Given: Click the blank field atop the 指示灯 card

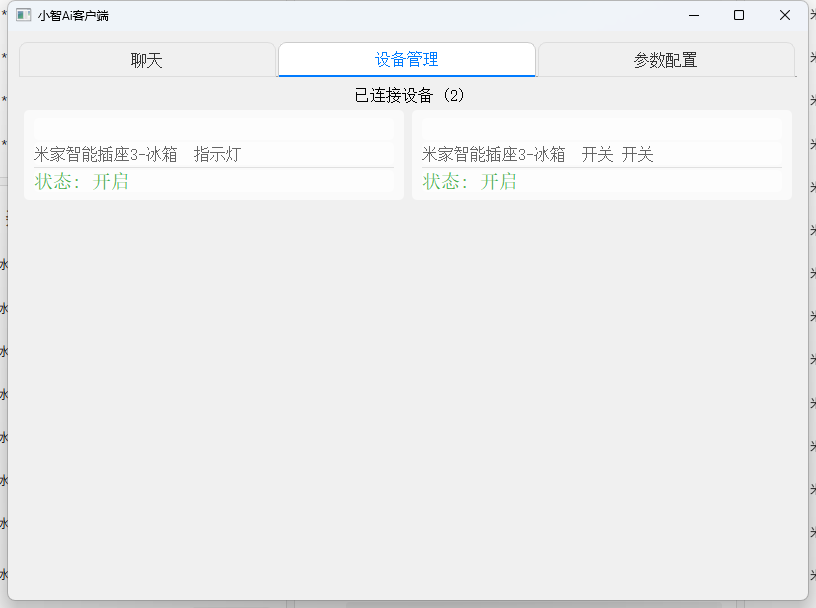Looking at the screenshot, I should 213,128.
